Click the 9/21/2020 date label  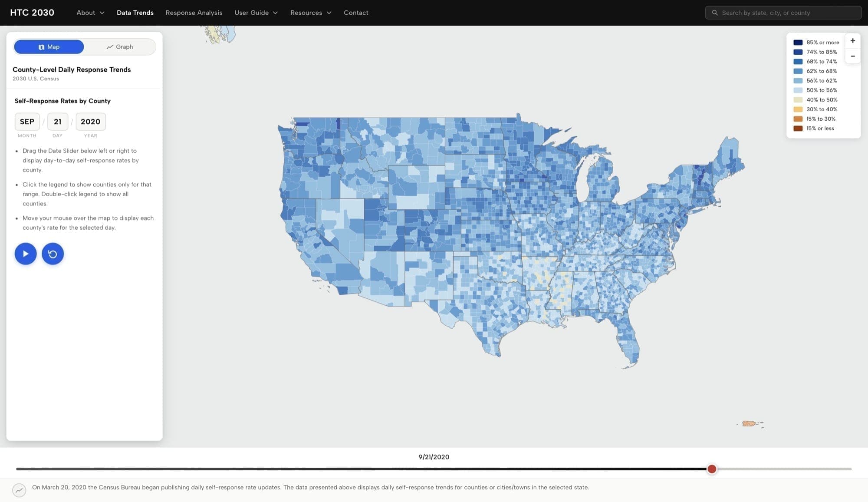pos(434,457)
